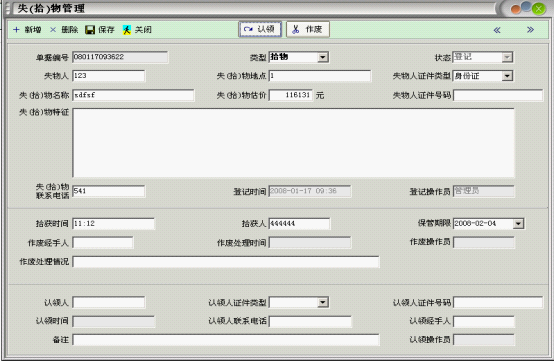The height and width of the screenshot is (361, 554).
Task: Click the 删除 X icon
Action: pos(53,30)
